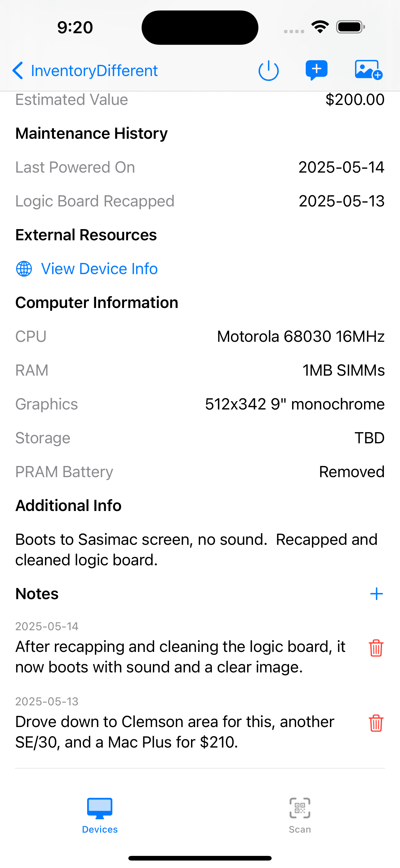
Task: Tap the Wi-Fi status bar icon
Action: click(320, 27)
